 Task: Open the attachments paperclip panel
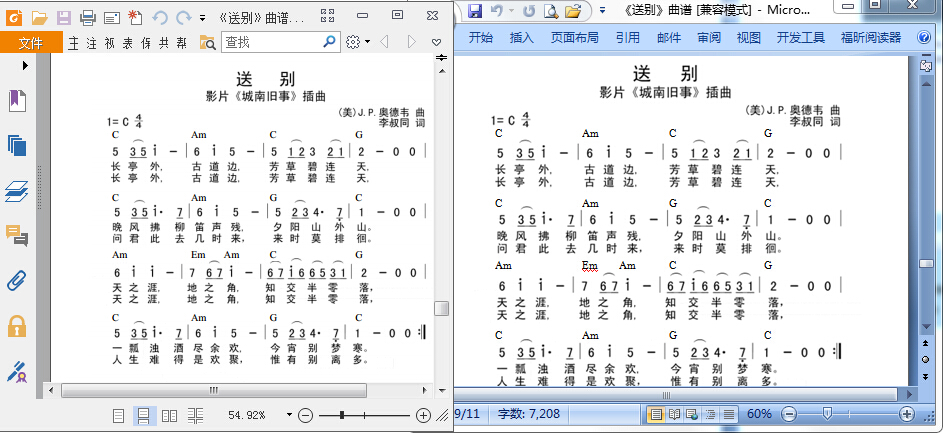tap(17, 280)
